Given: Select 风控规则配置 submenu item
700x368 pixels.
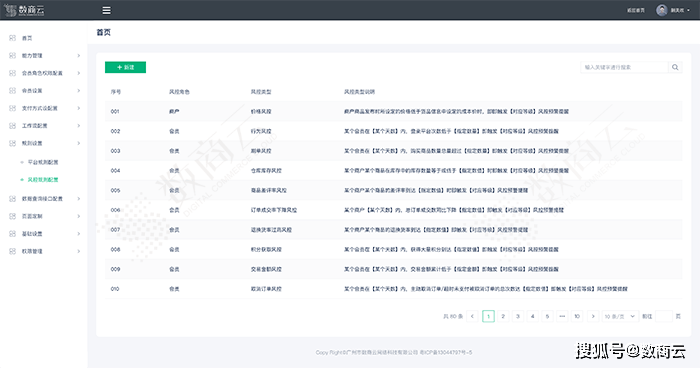Looking at the screenshot, I should (x=43, y=180).
